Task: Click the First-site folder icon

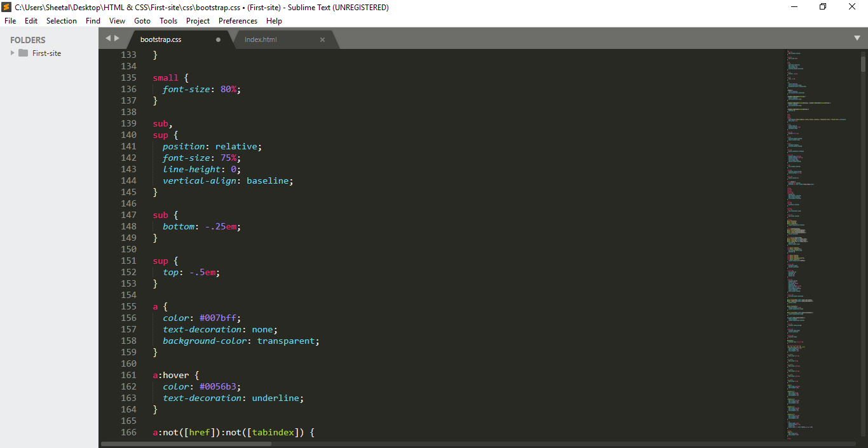Action: coord(24,53)
